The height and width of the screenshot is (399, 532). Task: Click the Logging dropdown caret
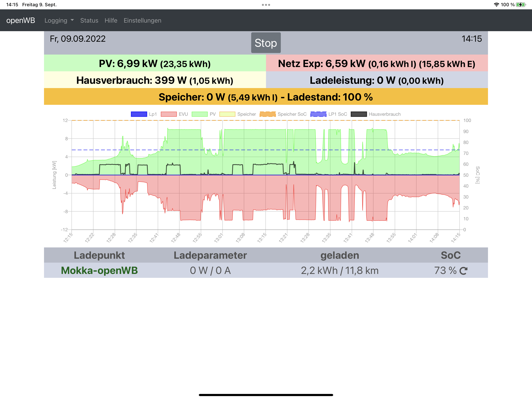(72, 20)
